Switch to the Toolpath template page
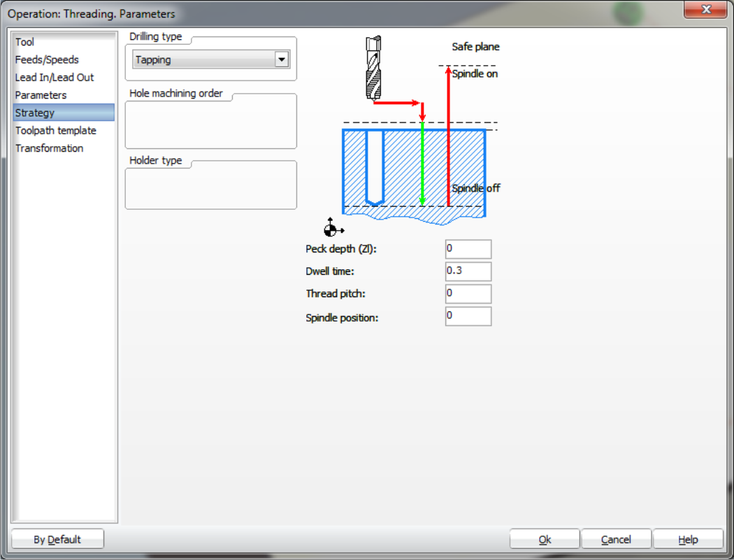The image size is (734, 560). click(x=56, y=131)
